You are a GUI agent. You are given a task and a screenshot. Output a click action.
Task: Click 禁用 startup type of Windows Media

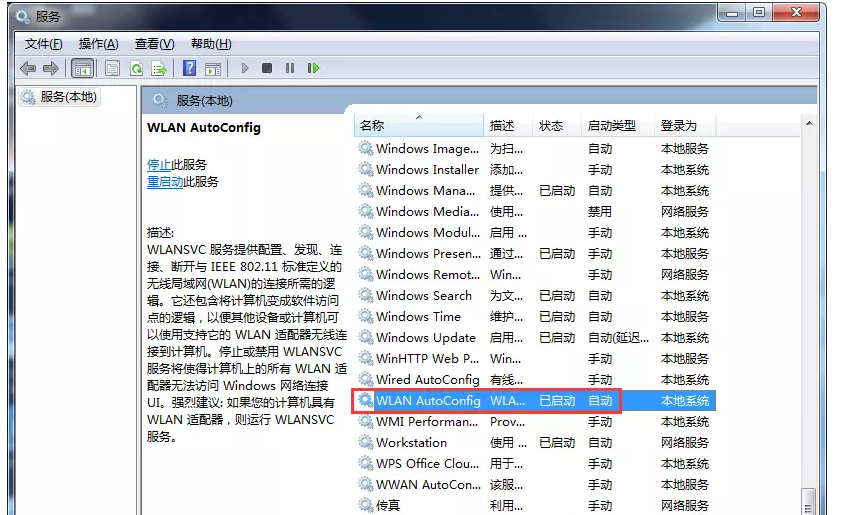pos(600,211)
